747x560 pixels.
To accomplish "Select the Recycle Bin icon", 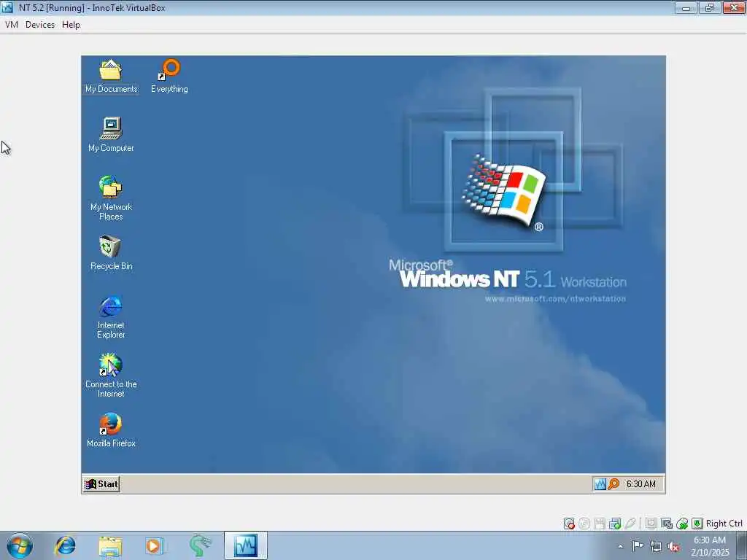I will 111,253.
